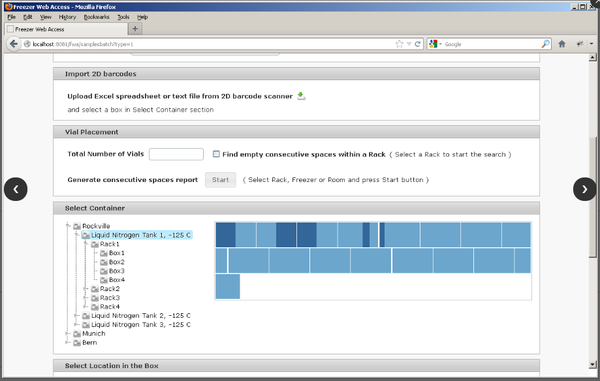Reload the page with the refresh icon
The image size is (600, 381).
coord(418,44)
